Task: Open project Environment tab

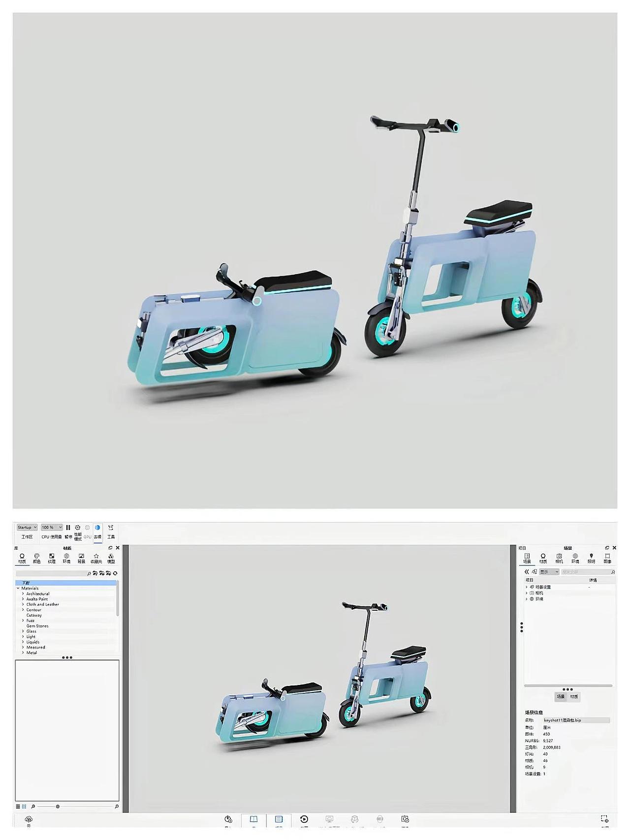Action: pos(575,558)
